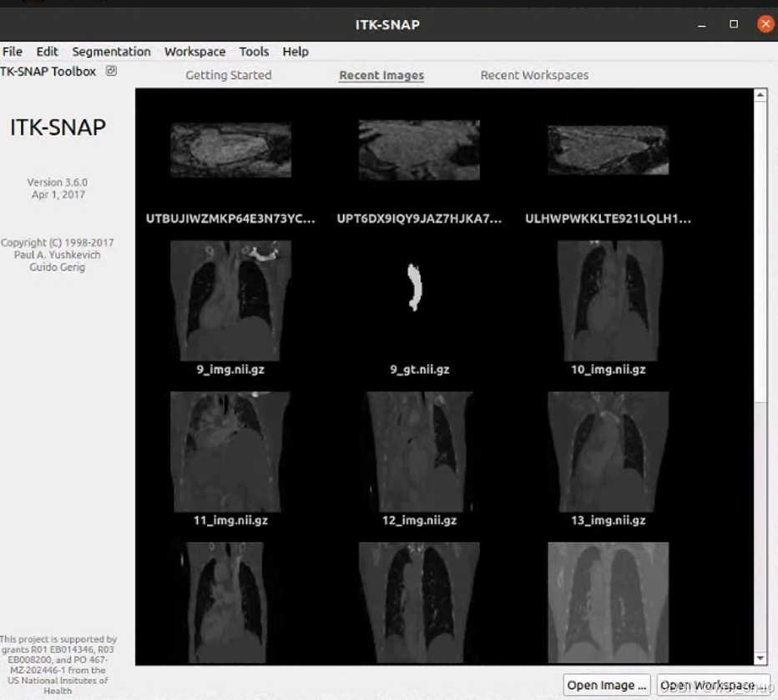Switch to the Getting Started tab
This screenshot has height=700, width=778.
(x=228, y=75)
